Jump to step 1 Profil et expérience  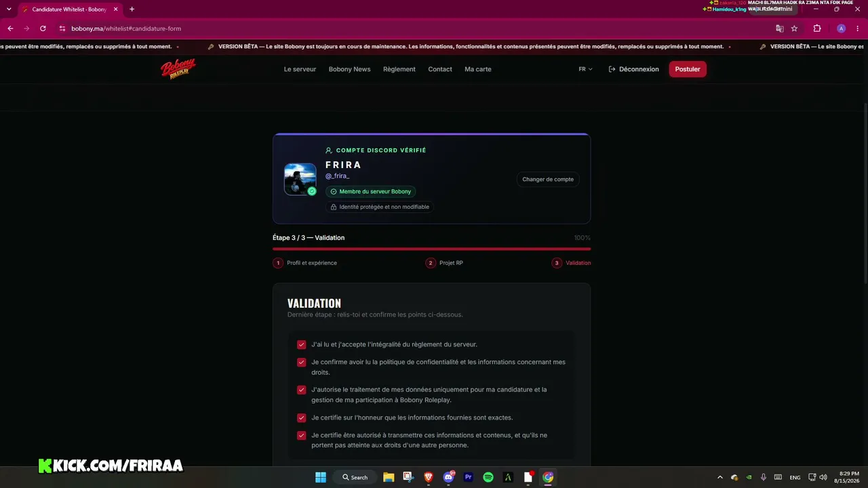click(305, 263)
